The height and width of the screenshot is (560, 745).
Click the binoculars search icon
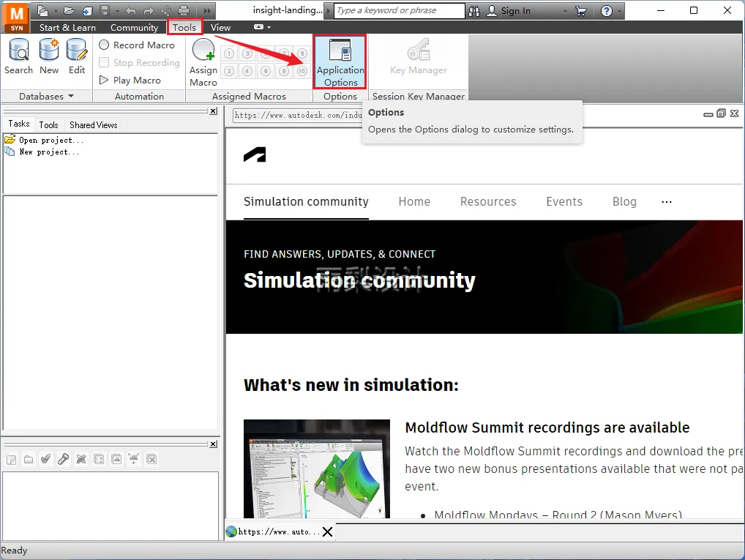tap(474, 11)
